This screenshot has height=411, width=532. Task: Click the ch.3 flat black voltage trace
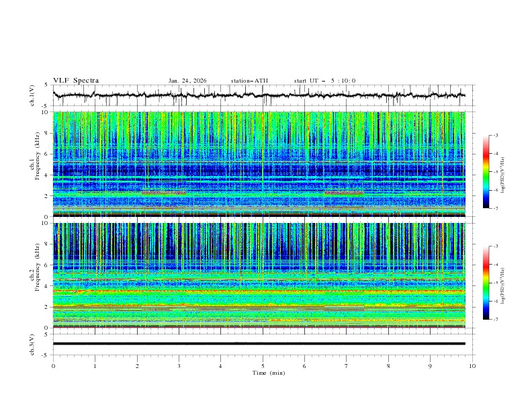point(262,343)
